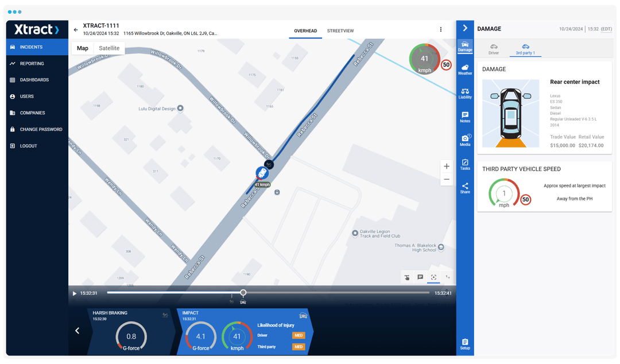Go to Reporting in the sidebar
Viewport: 620px width, 364px height.
pos(37,64)
